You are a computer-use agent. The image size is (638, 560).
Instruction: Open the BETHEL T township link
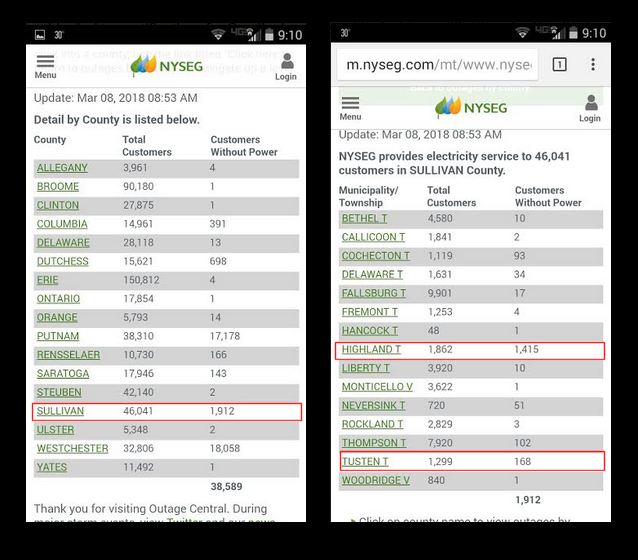coord(364,219)
